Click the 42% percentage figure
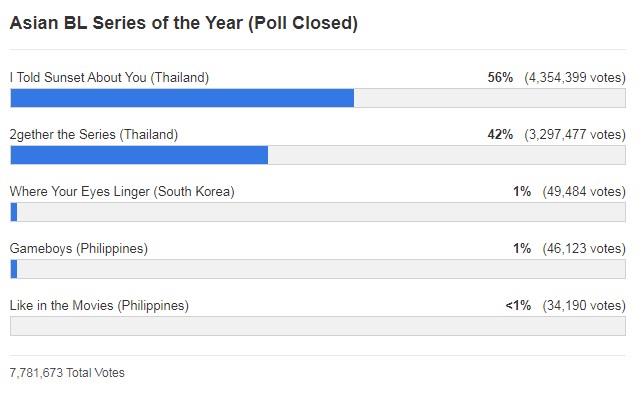The image size is (641, 393). [500, 135]
